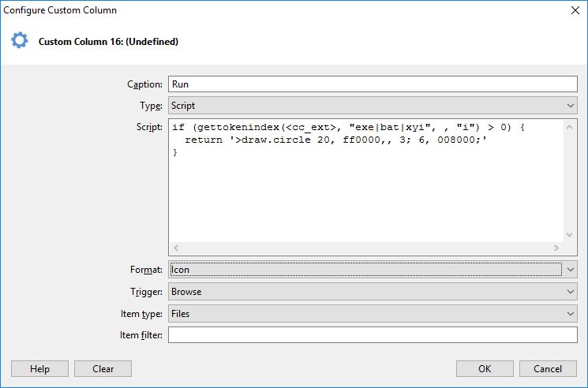Screen dimensions: 588x388
Task: Close the Configure Custom Column dialog
Action: point(573,11)
